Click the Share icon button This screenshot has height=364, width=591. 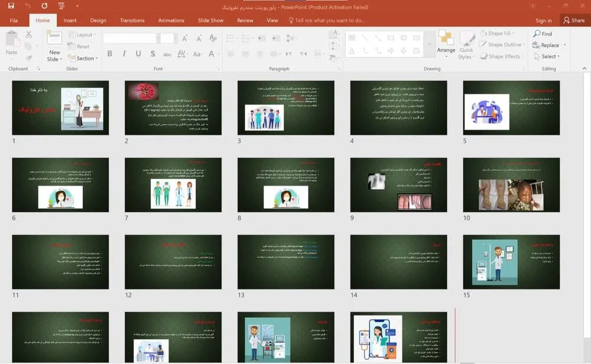click(x=574, y=20)
